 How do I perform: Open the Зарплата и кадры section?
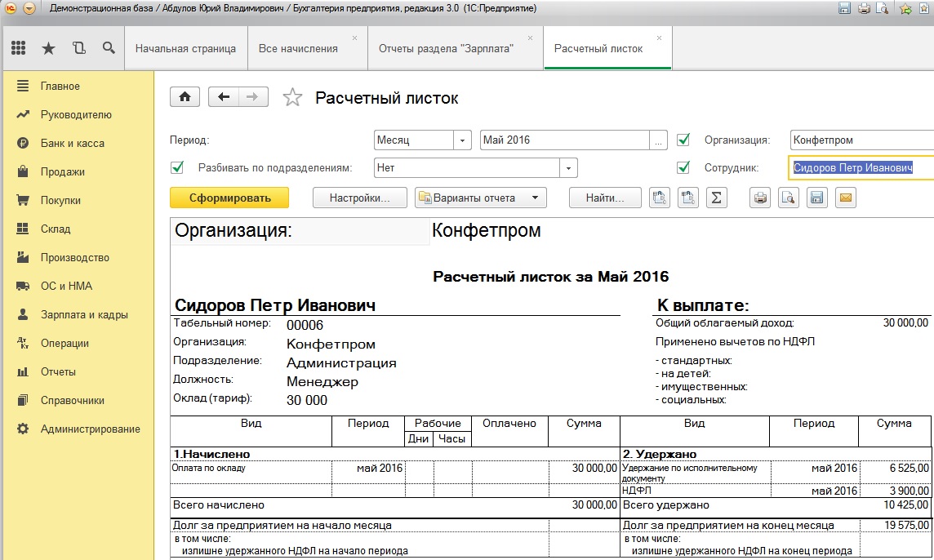coord(78,315)
